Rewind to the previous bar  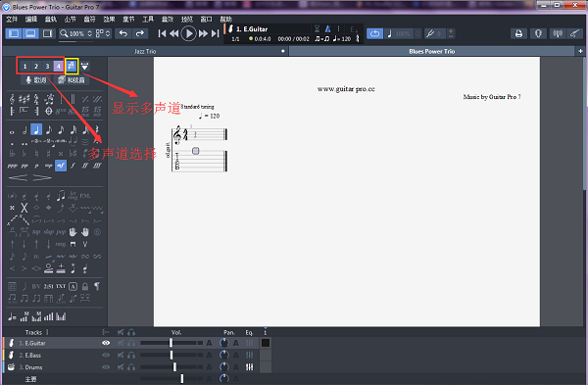[174, 33]
